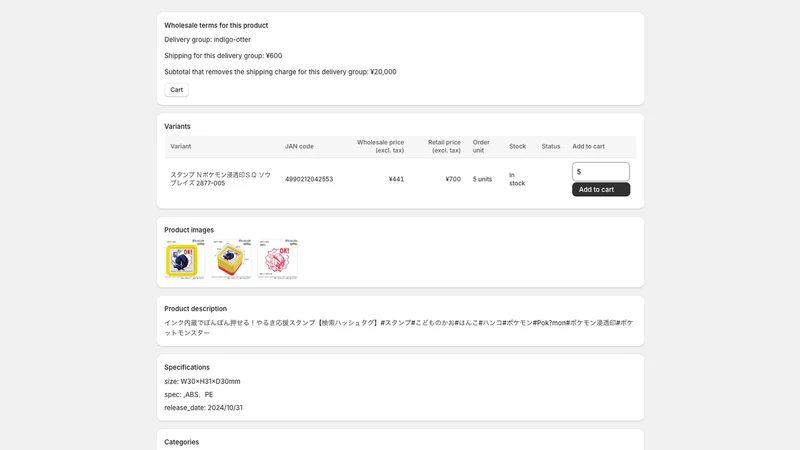This screenshot has height=450, width=800.
Task: Select the wholesale price ¥441
Action: (396, 179)
